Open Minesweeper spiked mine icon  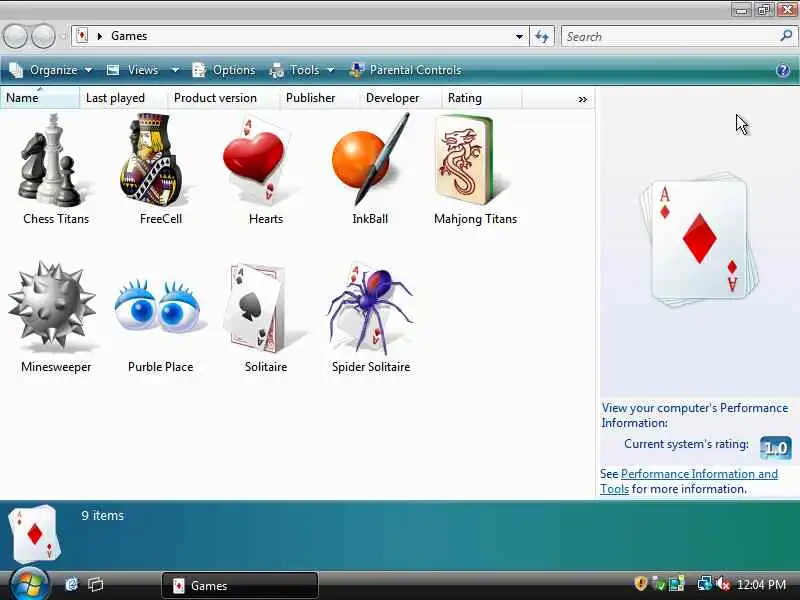[52, 307]
